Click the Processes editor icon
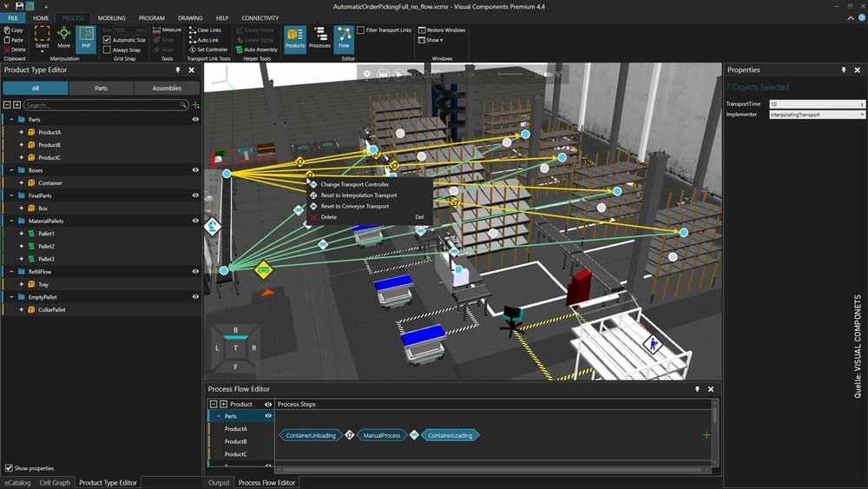The width and height of the screenshot is (868, 489). pyautogui.click(x=319, y=38)
